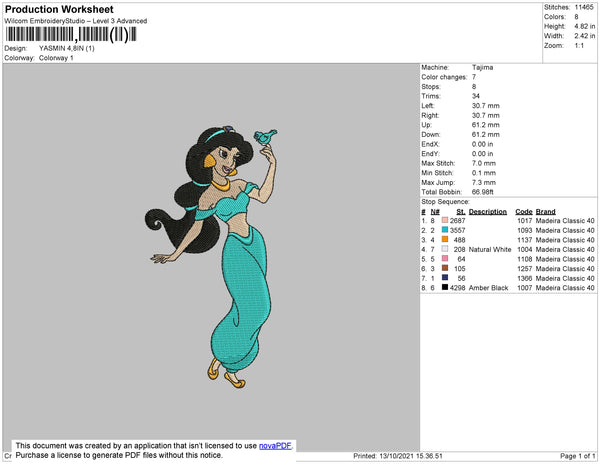Click the 'N#' column header
The image size is (600, 464).
pos(435,212)
